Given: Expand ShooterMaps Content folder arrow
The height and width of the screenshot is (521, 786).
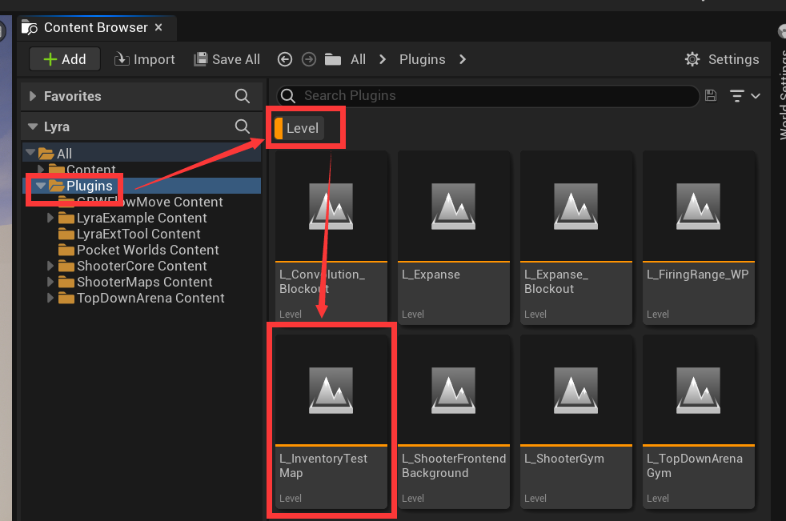Looking at the screenshot, I should 50,282.
